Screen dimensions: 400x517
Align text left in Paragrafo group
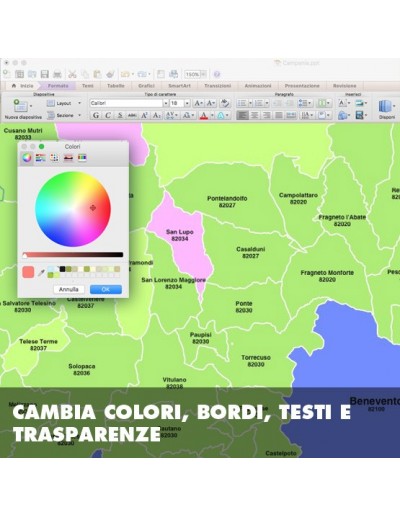[x=242, y=115]
